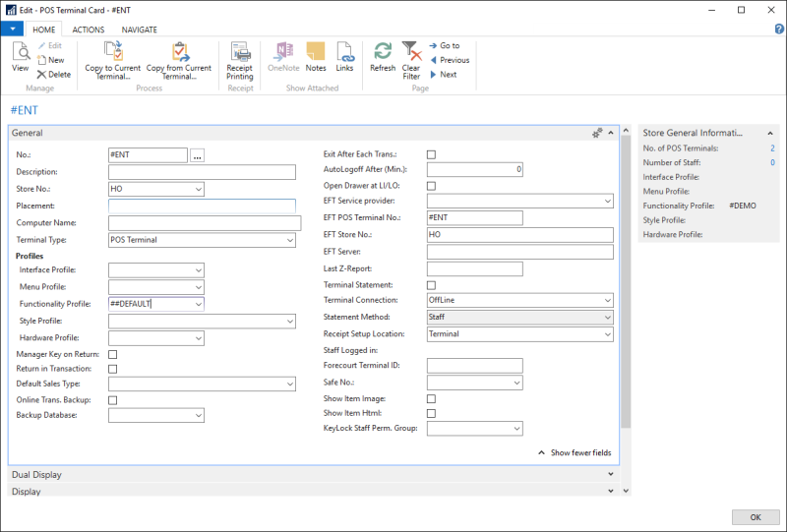Switch to the NAVIGATE ribbon tab
Screen dimensions: 787x532
139,30
